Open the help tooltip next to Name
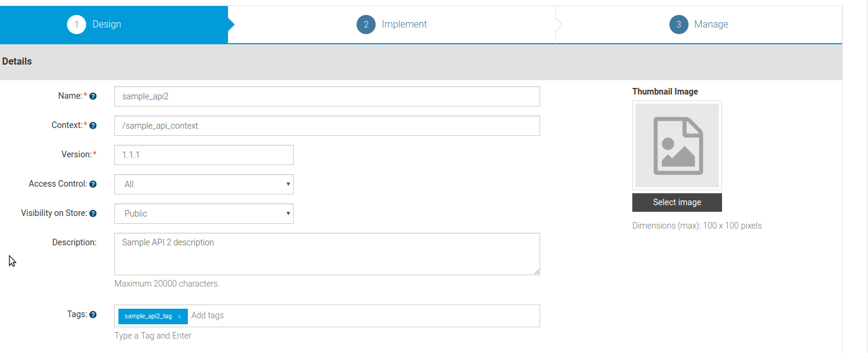This screenshot has width=868, height=353. pyautogui.click(x=94, y=95)
